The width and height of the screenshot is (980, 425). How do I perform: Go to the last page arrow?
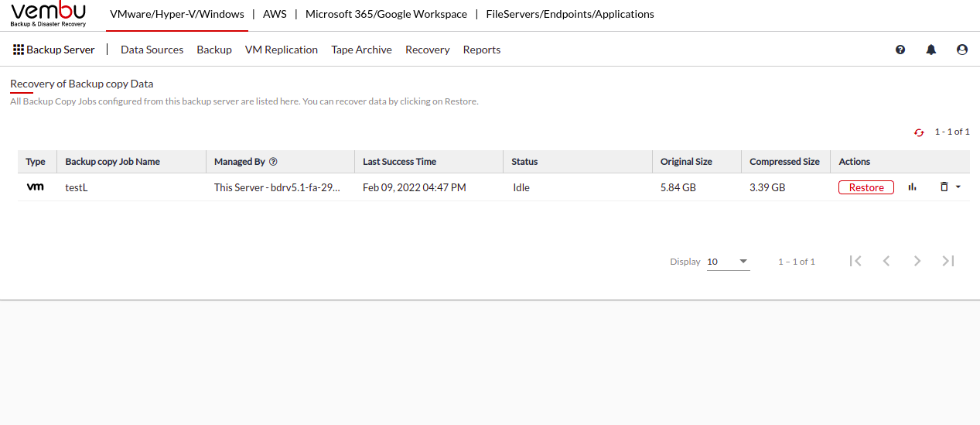(948, 261)
